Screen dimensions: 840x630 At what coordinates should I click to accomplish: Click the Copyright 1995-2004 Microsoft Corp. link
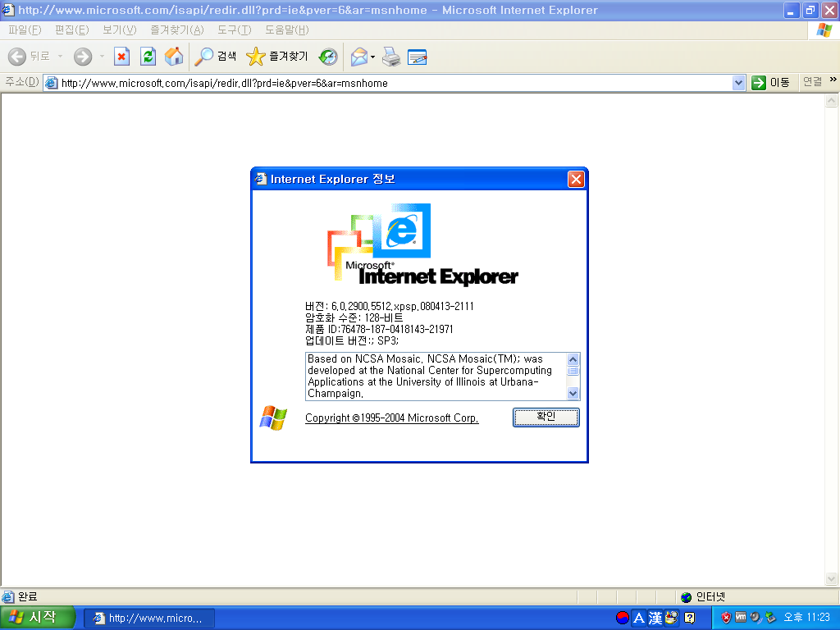391,418
